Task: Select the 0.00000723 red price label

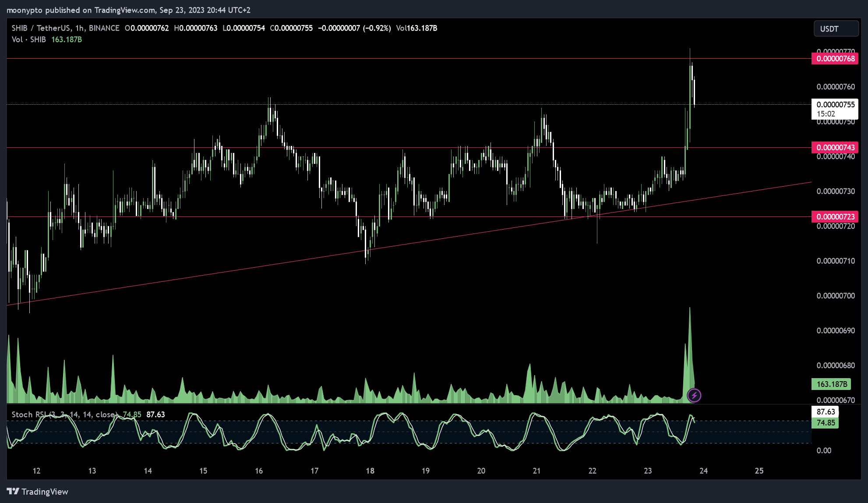Action: click(835, 217)
